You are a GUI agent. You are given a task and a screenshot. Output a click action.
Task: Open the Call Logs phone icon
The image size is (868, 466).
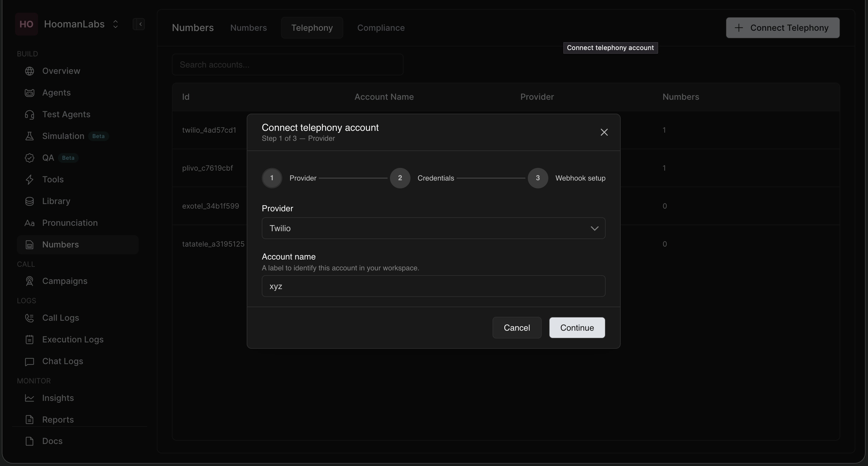30,318
